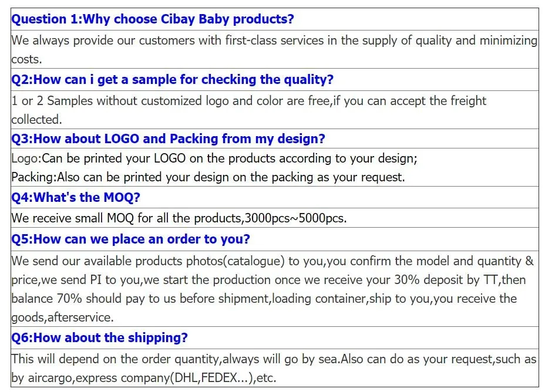Click the Logo printed on products line
The image size is (545, 392).
pyautogui.click(x=214, y=158)
